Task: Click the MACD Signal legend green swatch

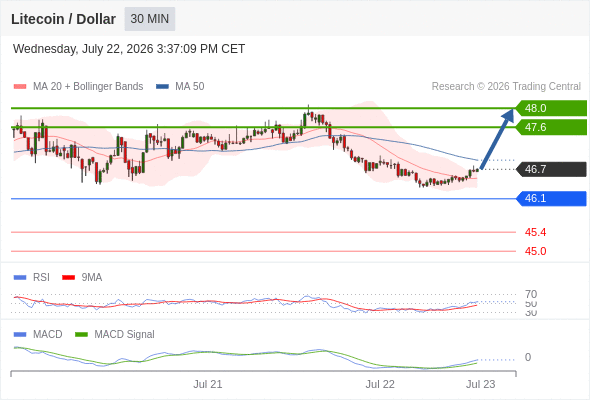Action: tap(81, 335)
